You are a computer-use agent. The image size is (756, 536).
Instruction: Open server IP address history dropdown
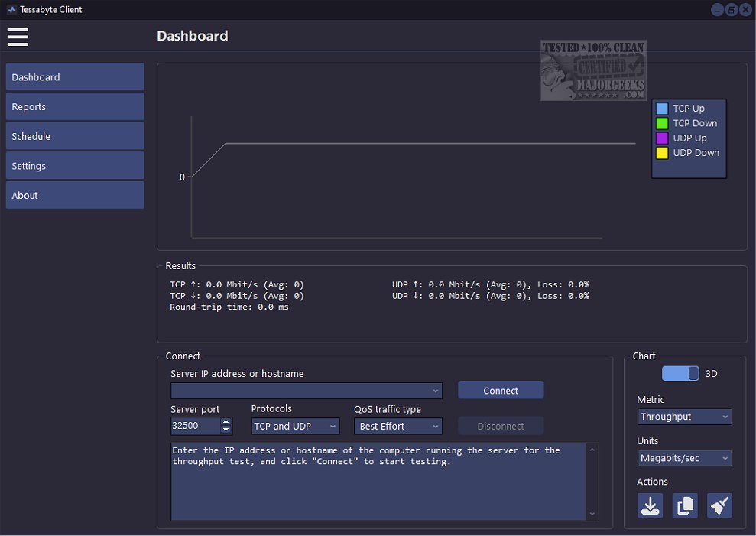(436, 391)
